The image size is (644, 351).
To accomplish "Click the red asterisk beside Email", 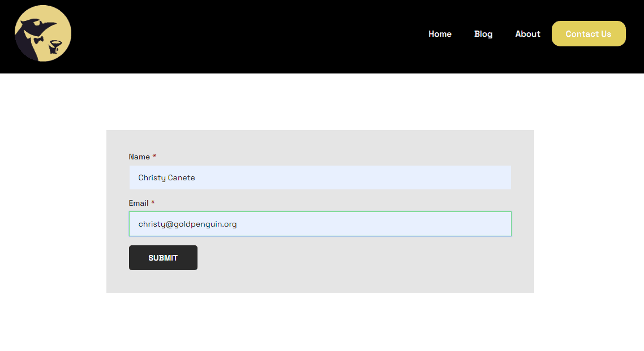I will tap(153, 203).
